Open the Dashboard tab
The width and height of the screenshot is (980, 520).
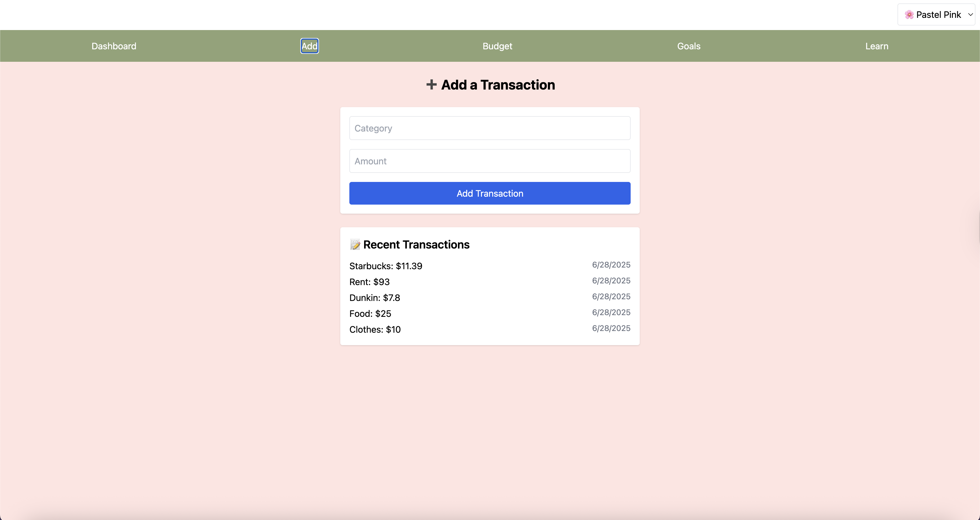click(114, 46)
